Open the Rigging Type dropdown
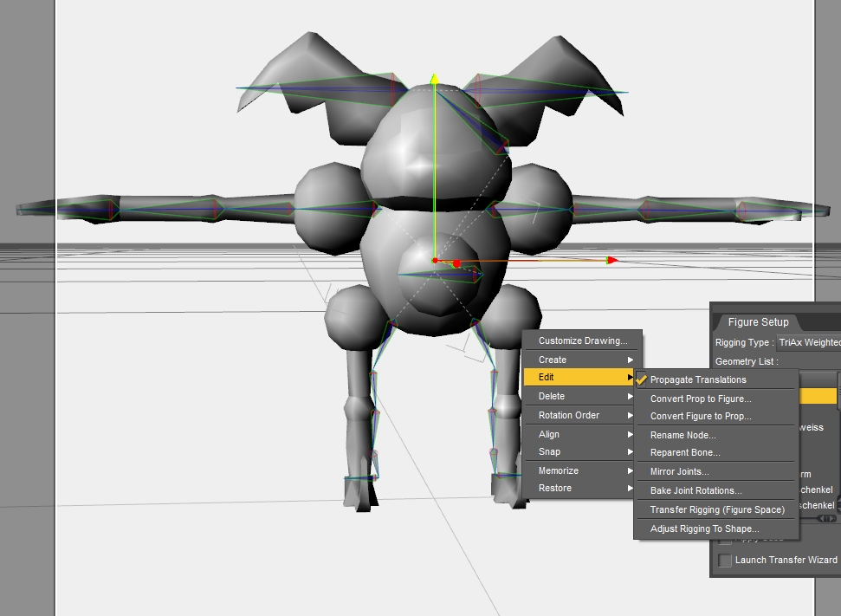This screenshot has width=841, height=616. click(809, 342)
